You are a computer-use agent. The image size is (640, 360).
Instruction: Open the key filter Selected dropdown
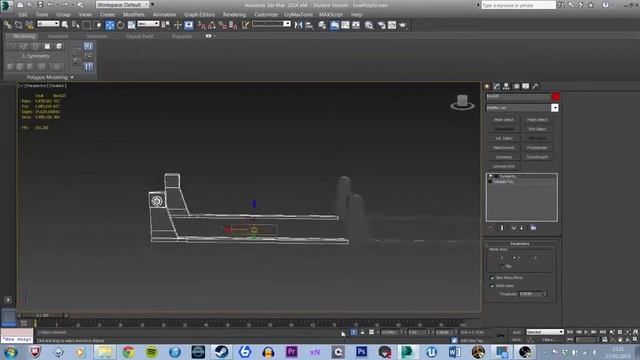pos(545,332)
